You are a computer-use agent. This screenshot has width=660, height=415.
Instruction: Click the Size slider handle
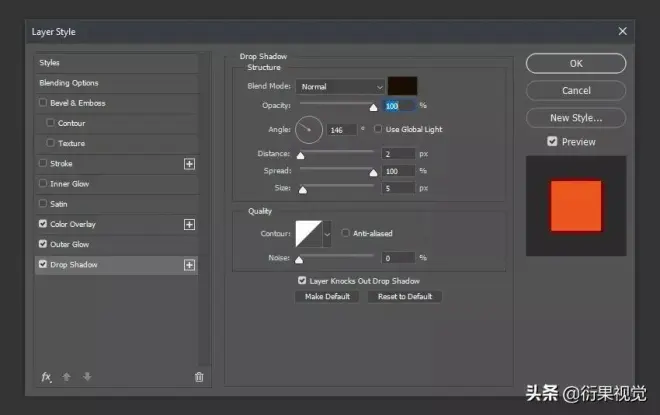point(303,190)
